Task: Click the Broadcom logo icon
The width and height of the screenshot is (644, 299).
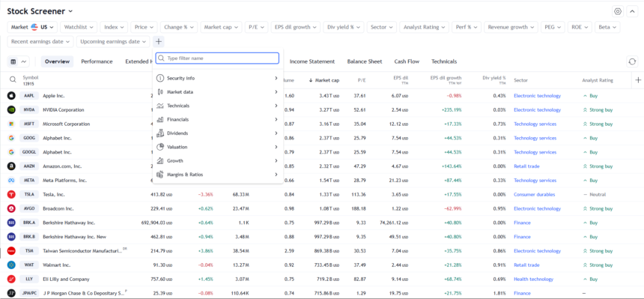Action: (11, 208)
